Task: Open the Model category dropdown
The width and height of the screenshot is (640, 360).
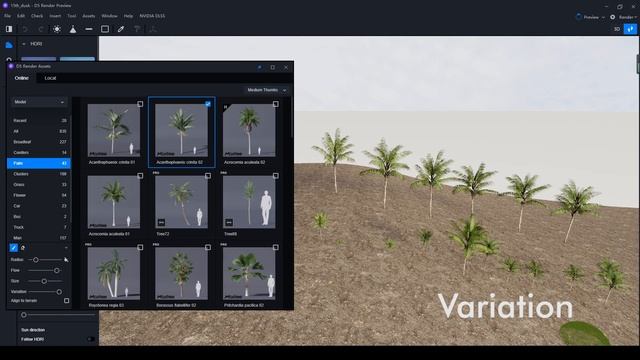Action: click(x=39, y=102)
